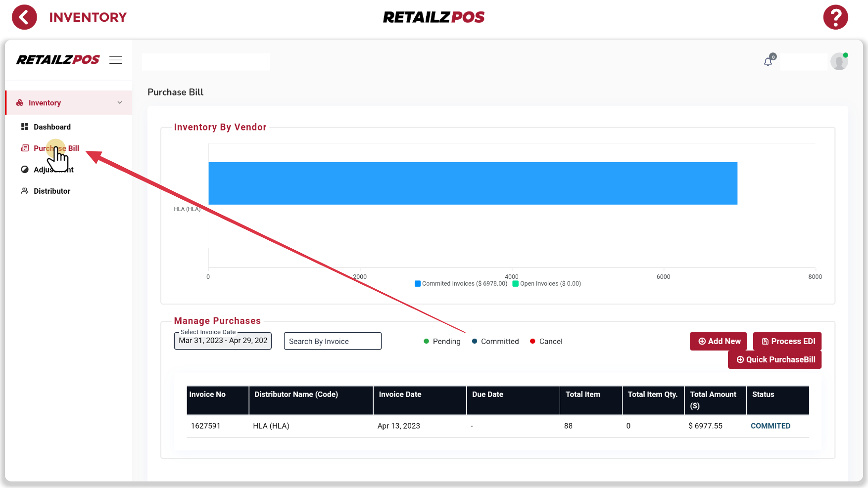Click the Process EDI button
The width and height of the screenshot is (868, 488).
[787, 341]
